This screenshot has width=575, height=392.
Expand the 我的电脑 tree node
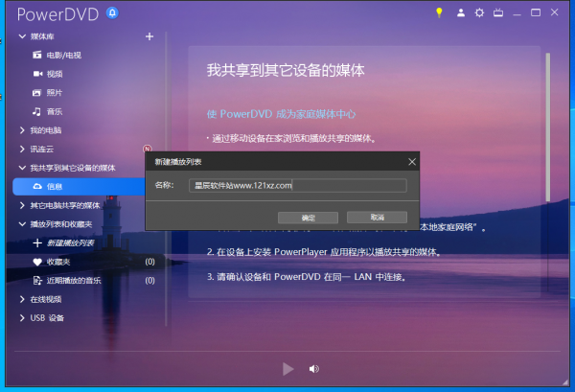coord(22,129)
